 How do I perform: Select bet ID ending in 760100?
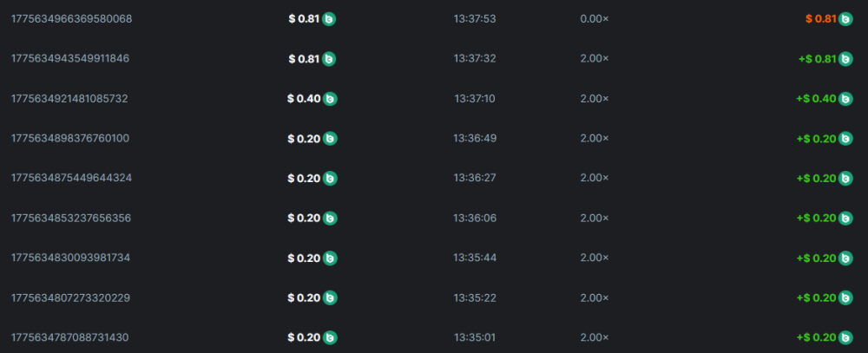[70, 139]
